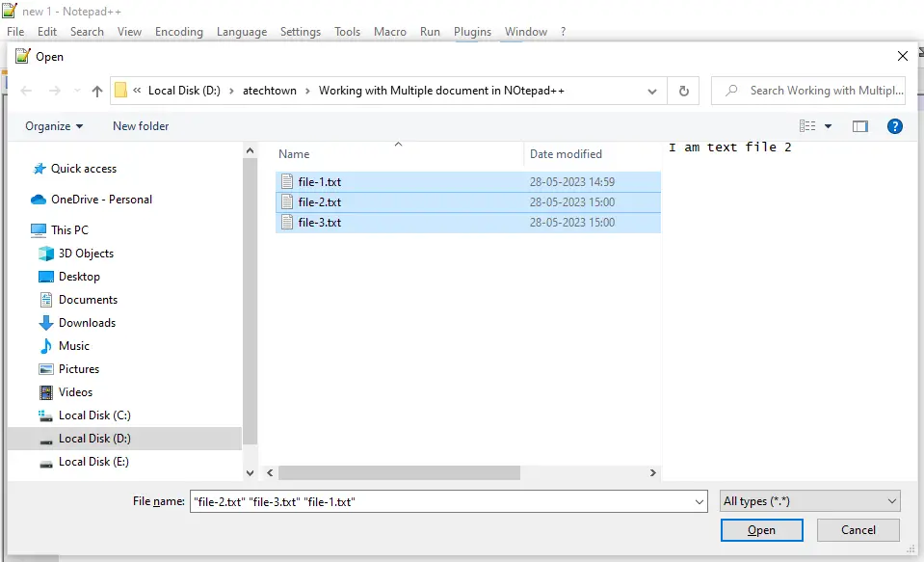Cancel the Open dialog
The height and width of the screenshot is (562, 924).
858,530
